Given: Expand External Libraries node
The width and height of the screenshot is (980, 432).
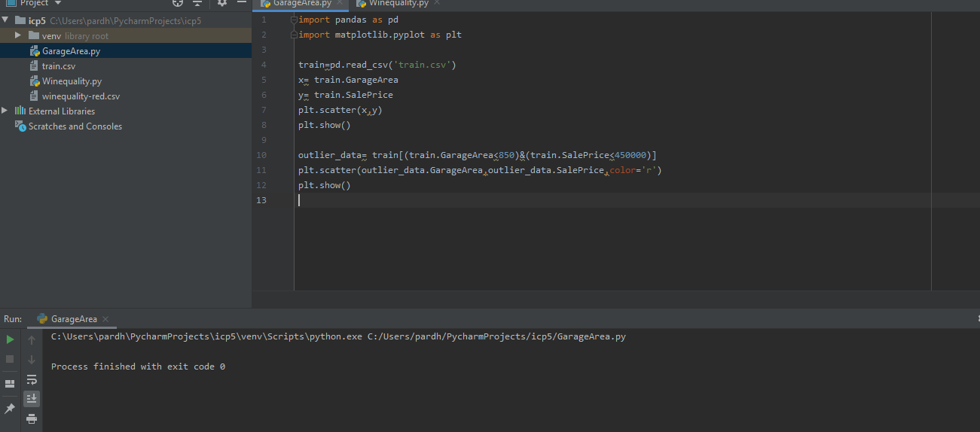Looking at the screenshot, I should coord(5,111).
